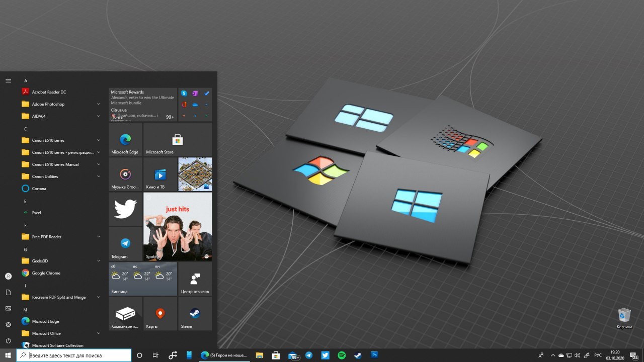Open the Xbox console companion tile
The height and width of the screenshot is (362, 644).
pyautogui.click(x=125, y=313)
